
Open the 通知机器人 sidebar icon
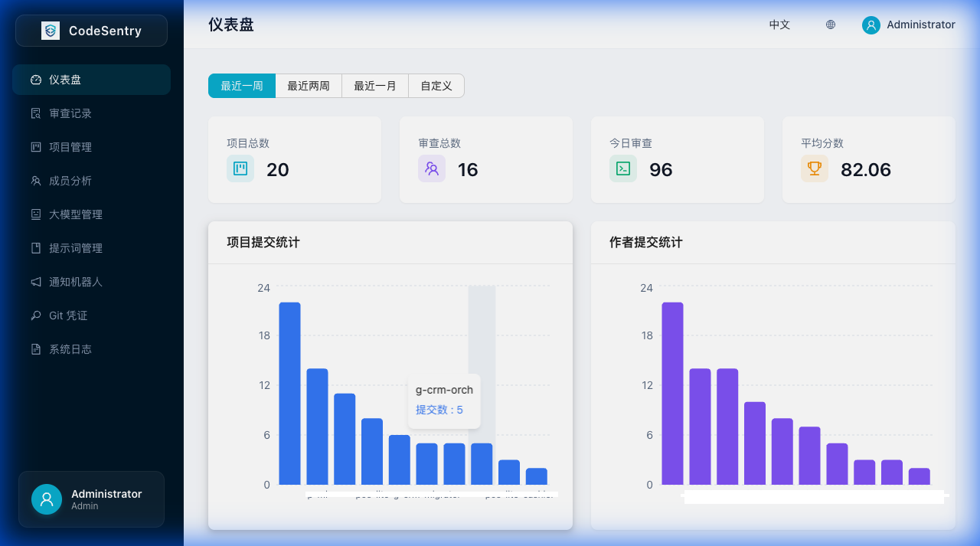35,282
